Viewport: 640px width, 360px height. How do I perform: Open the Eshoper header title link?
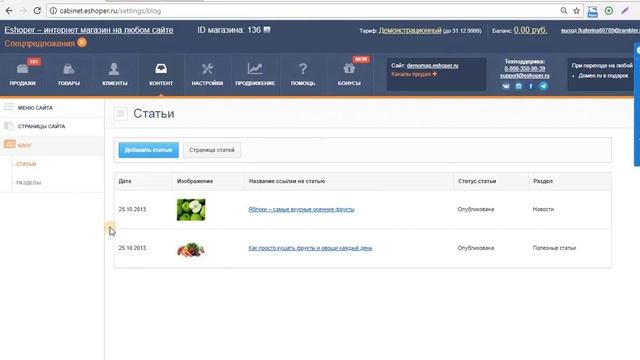coord(89,30)
